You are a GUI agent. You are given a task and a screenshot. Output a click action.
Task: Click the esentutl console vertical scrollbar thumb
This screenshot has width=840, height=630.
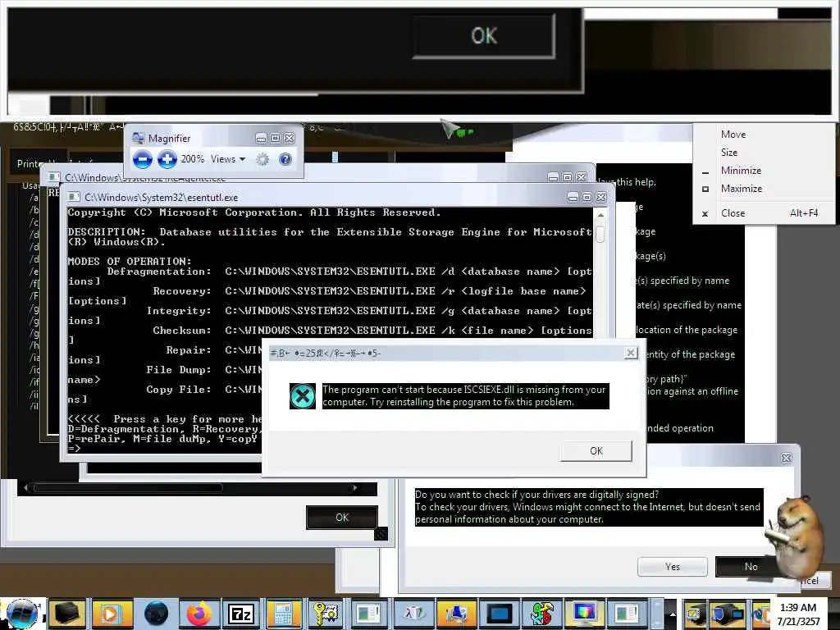click(600, 234)
